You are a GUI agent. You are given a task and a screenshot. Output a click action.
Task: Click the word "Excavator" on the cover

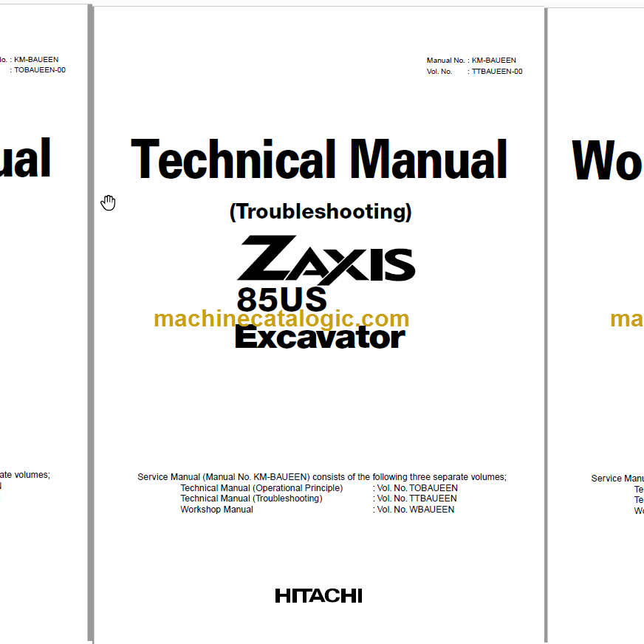pos(320,338)
